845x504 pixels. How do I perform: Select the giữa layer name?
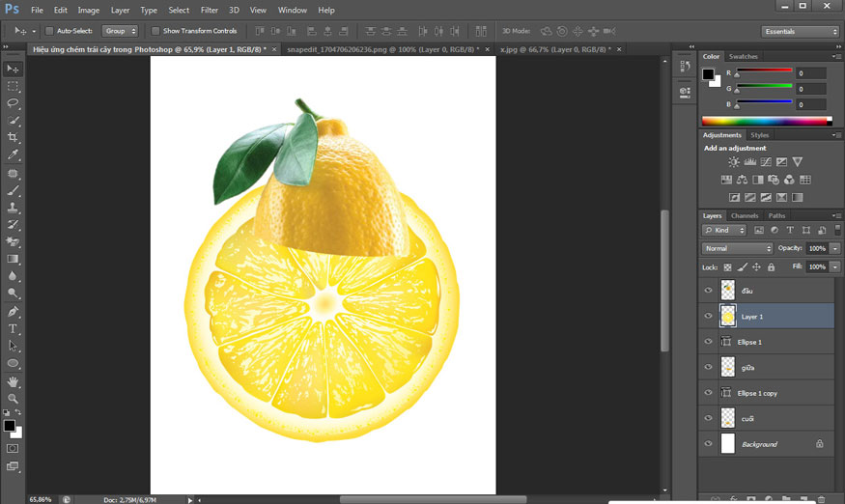pos(747,368)
